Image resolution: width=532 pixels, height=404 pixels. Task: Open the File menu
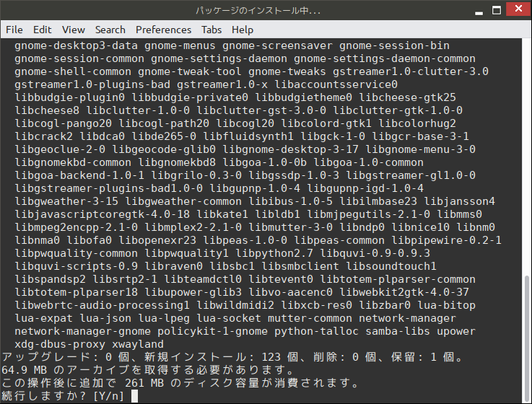click(14, 30)
